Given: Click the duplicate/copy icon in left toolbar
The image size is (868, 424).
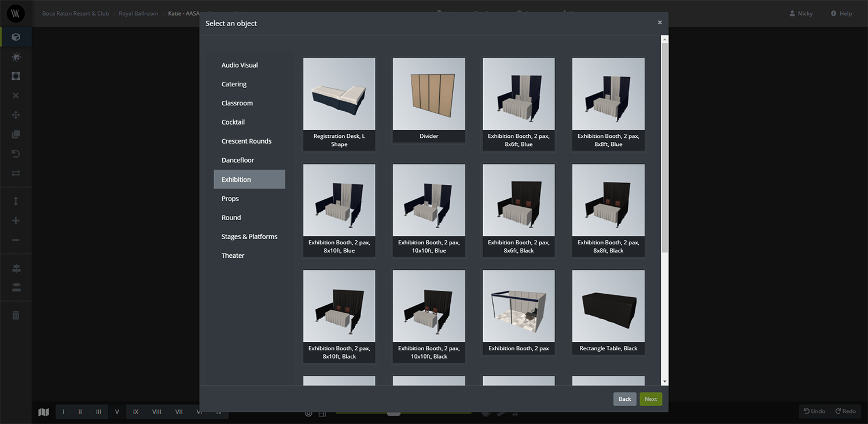Looking at the screenshot, I should click(16, 134).
